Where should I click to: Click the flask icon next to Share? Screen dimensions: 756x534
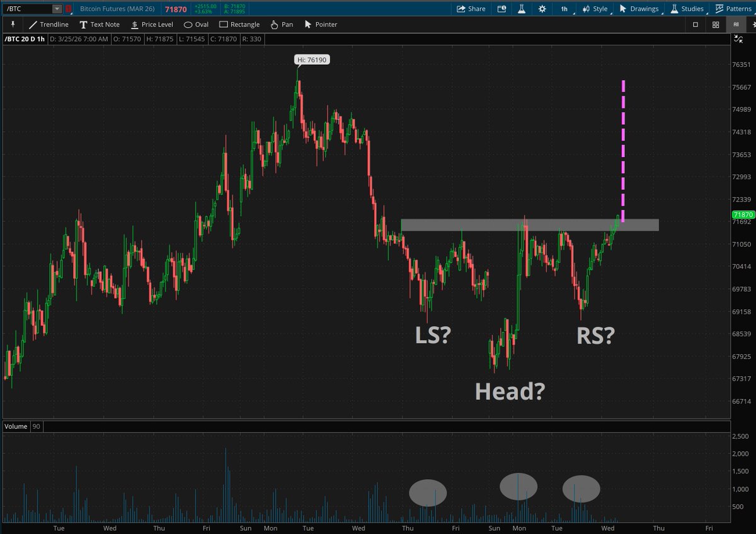[x=522, y=9]
